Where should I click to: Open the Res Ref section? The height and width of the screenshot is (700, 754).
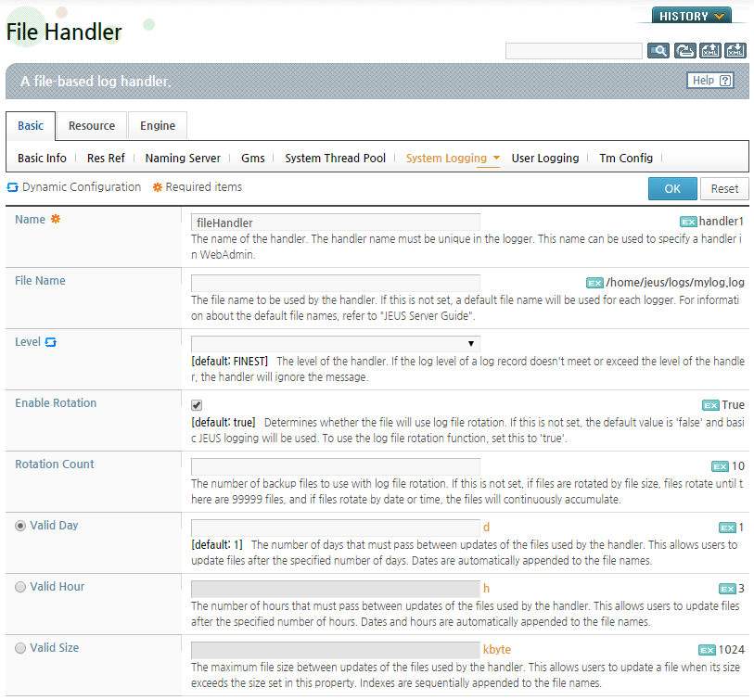pyautogui.click(x=106, y=159)
